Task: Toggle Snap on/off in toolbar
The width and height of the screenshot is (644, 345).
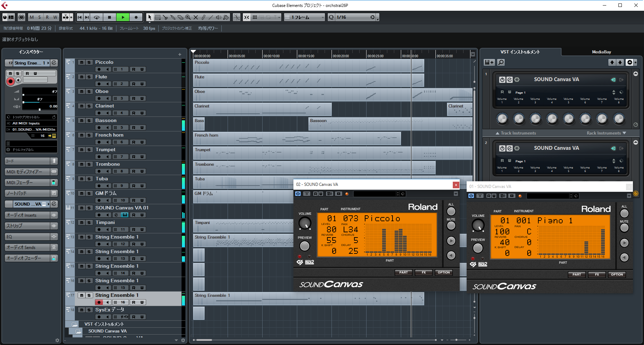Action: coord(246,17)
